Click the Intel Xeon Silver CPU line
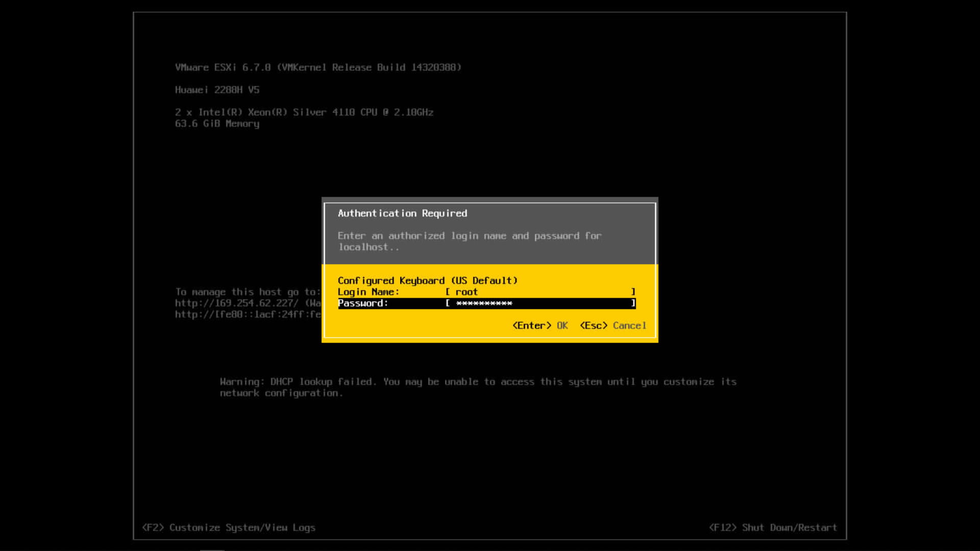Screen dimensions: 980x551 coord(304,112)
